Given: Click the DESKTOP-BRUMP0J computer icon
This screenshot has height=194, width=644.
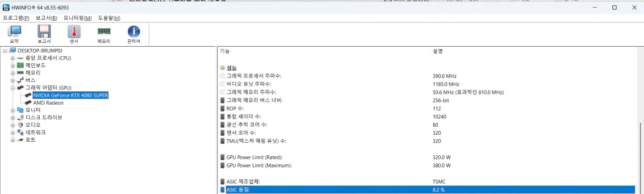Looking at the screenshot, I should click(x=13, y=51).
